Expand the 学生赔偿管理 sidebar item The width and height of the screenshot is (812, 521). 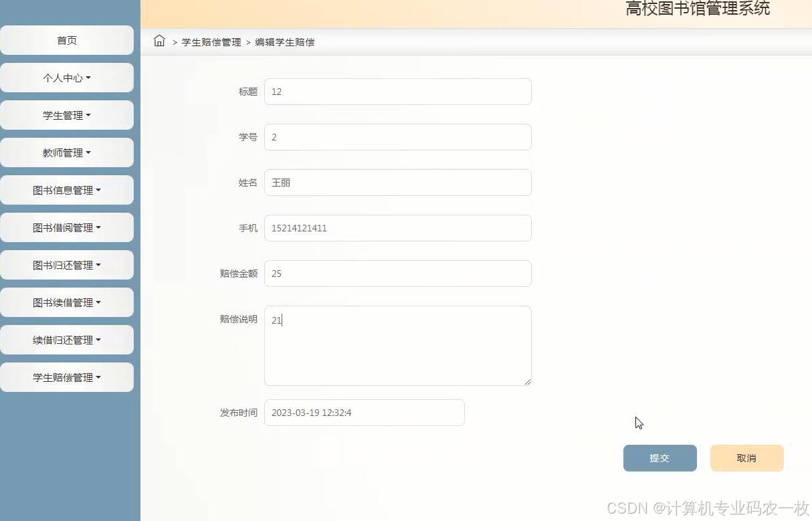click(67, 377)
